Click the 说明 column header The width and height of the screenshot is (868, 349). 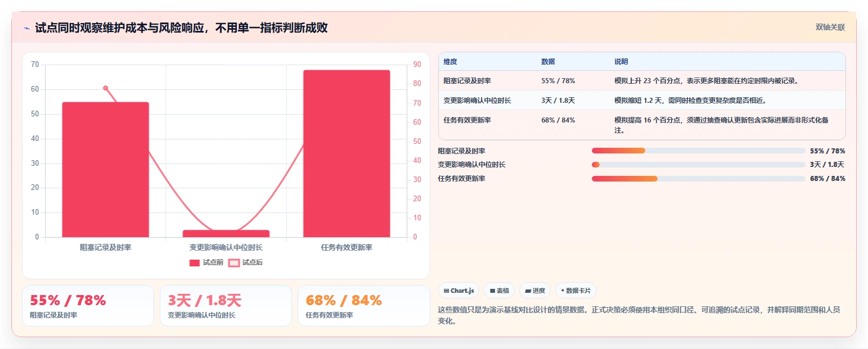pyautogui.click(x=621, y=62)
